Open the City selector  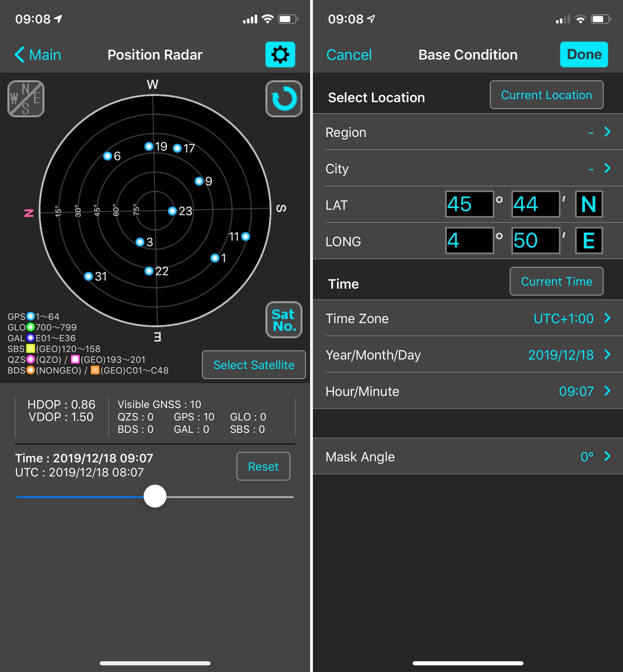[607, 169]
